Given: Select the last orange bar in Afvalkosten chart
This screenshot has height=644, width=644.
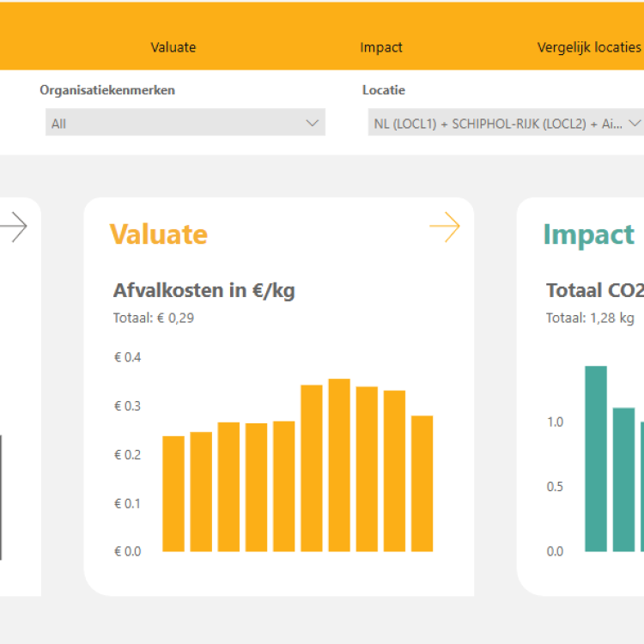Looking at the screenshot, I should tap(422, 483).
